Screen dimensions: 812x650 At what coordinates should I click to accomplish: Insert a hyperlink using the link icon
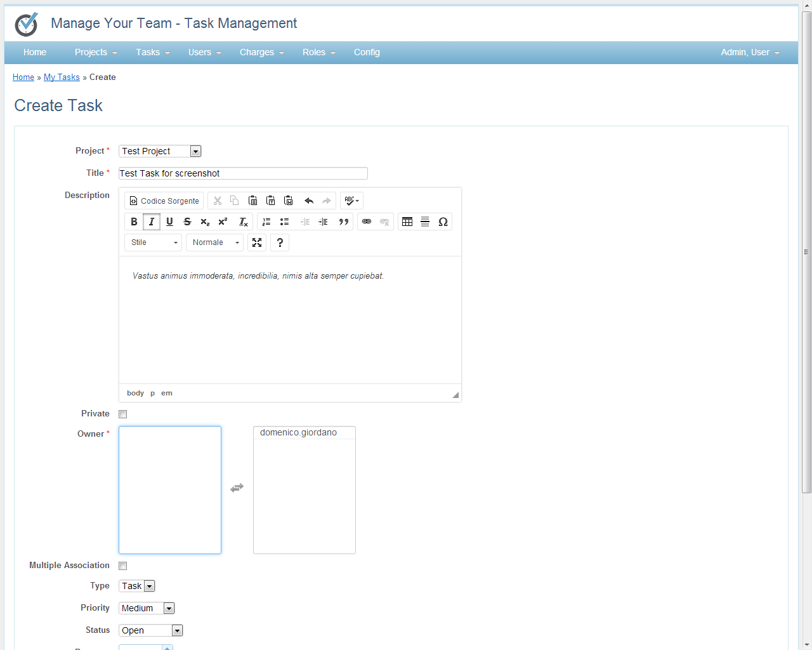pyautogui.click(x=366, y=222)
